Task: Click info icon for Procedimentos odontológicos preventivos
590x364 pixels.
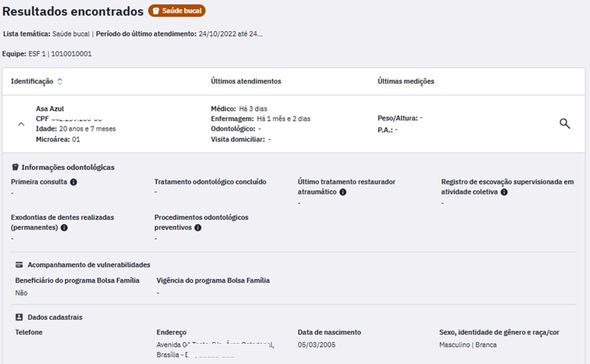Action: 198,228
